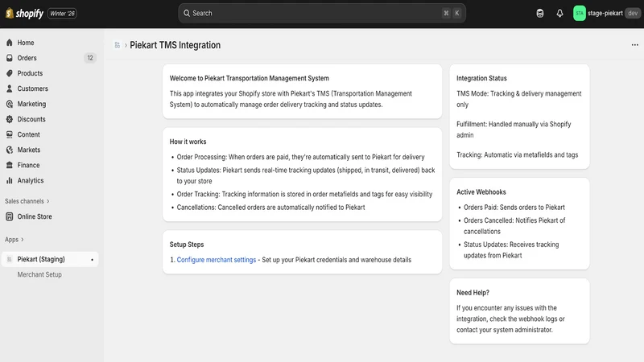Image resolution: width=644 pixels, height=362 pixels.
Task: Open Merchant Setup subpage
Action: 39,274
